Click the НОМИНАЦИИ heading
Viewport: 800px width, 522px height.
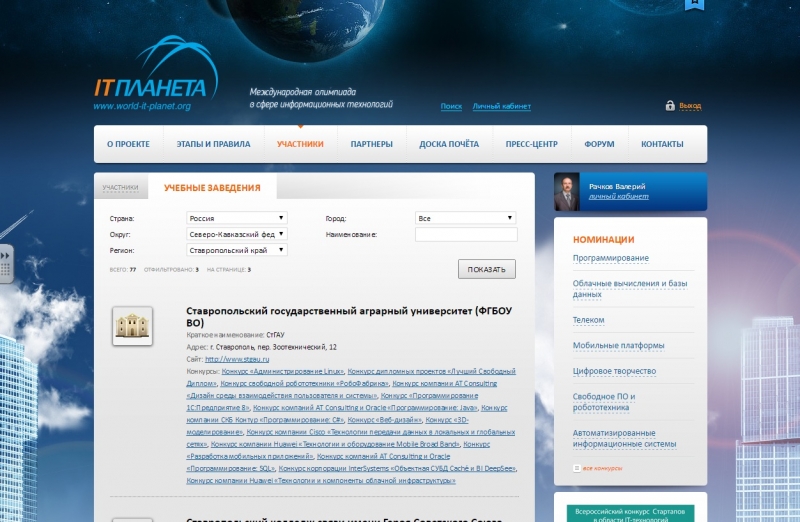click(x=604, y=239)
